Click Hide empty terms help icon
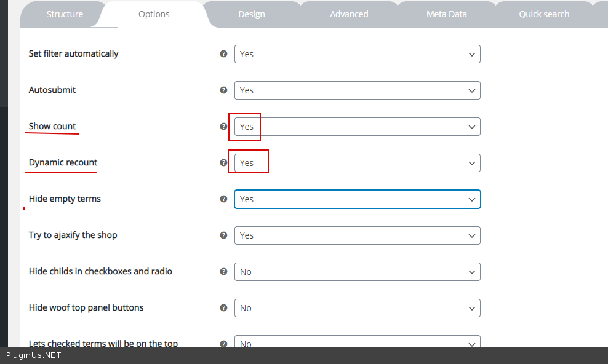 click(224, 199)
